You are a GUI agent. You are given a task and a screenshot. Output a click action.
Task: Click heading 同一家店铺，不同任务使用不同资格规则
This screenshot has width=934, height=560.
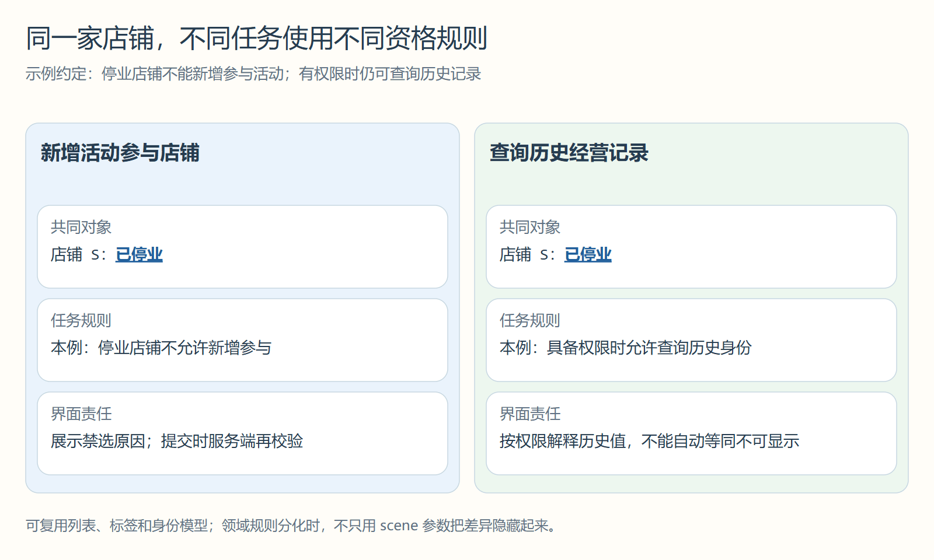257,38
